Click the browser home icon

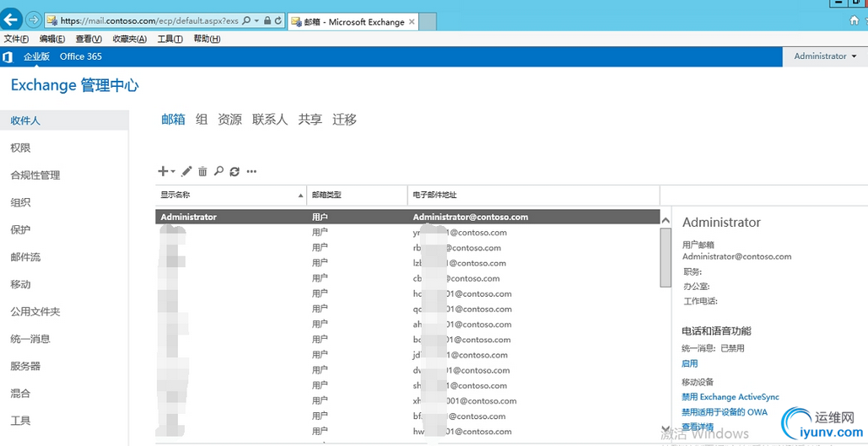click(x=855, y=20)
